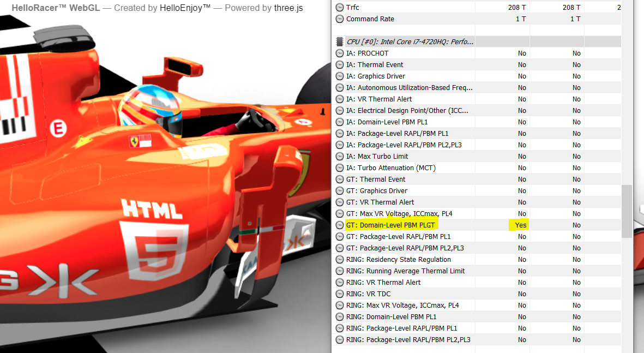Click sensor icon beside IA: Graphics Driver
Screen dimensions: 644x353
(x=340, y=76)
